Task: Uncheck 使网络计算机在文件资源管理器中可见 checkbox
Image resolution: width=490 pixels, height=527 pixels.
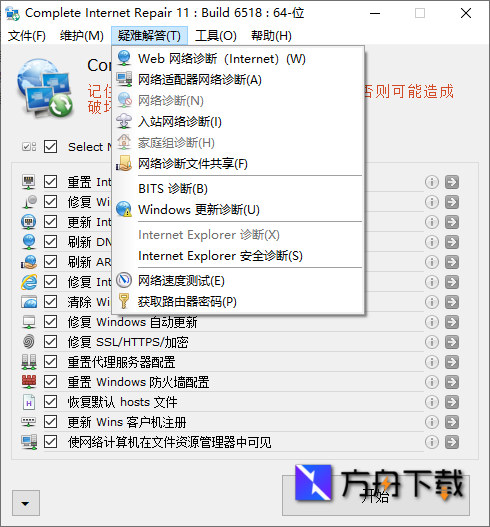Action: [50, 442]
